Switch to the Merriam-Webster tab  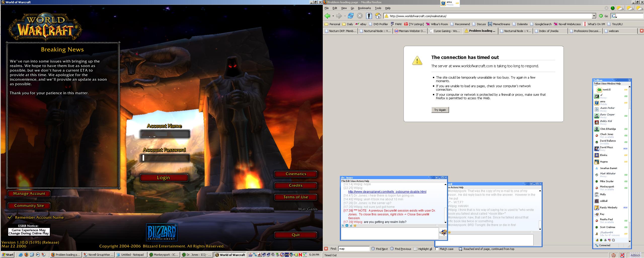tap(410, 31)
